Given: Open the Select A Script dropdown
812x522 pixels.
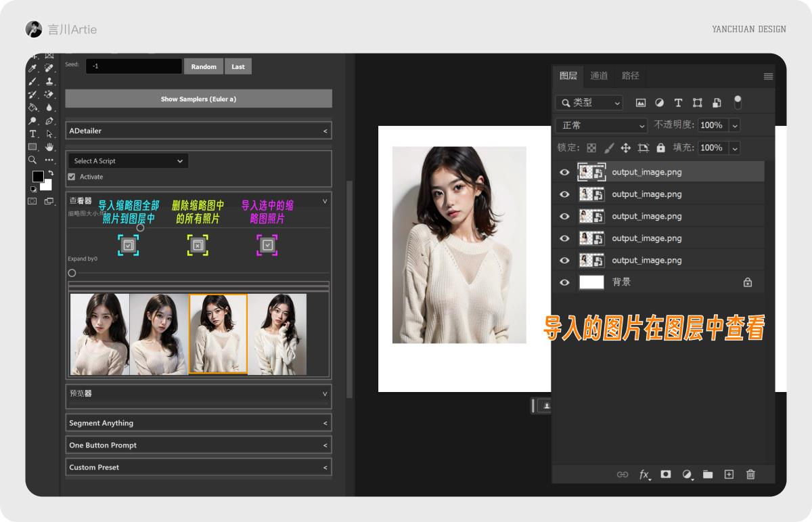Looking at the screenshot, I should click(x=127, y=161).
